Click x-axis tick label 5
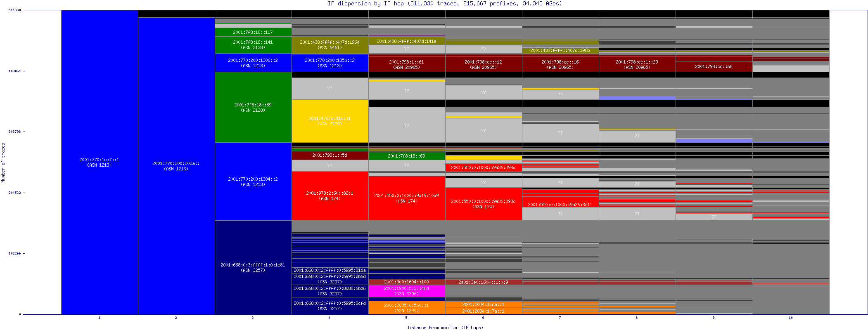 [406, 318]
